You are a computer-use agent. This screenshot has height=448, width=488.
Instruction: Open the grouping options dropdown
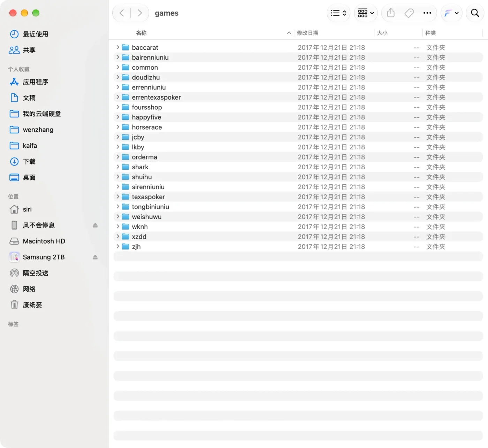[366, 13]
